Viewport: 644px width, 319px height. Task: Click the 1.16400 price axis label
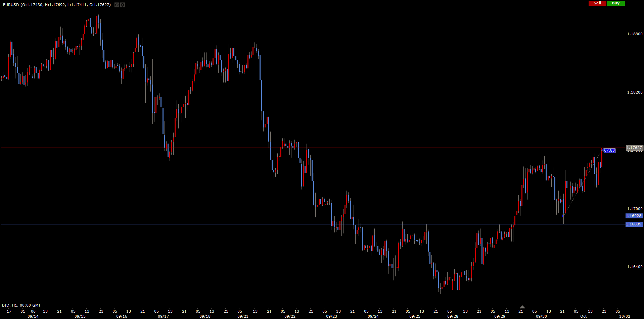pyautogui.click(x=635, y=267)
